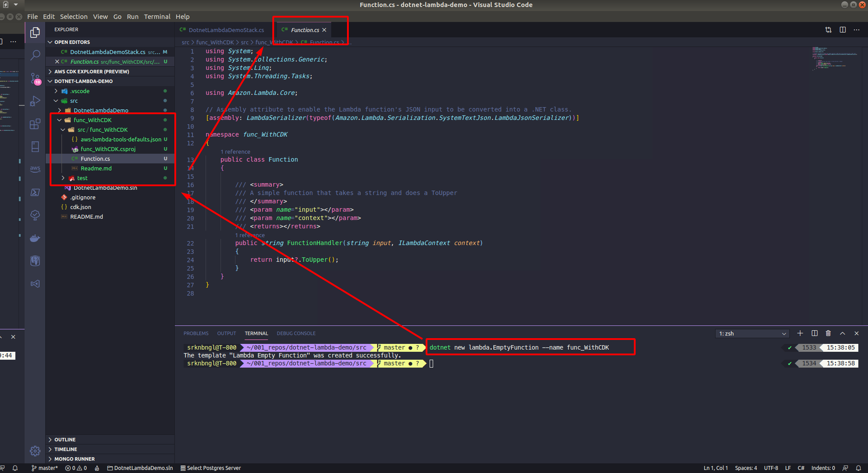Open the terminal selector dropdown showing 1: zsh
This screenshot has width=868, height=473.
pyautogui.click(x=752, y=333)
